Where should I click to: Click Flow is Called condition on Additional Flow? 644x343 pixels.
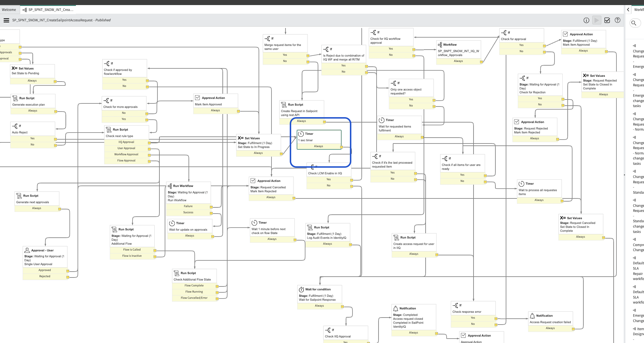(x=132, y=249)
